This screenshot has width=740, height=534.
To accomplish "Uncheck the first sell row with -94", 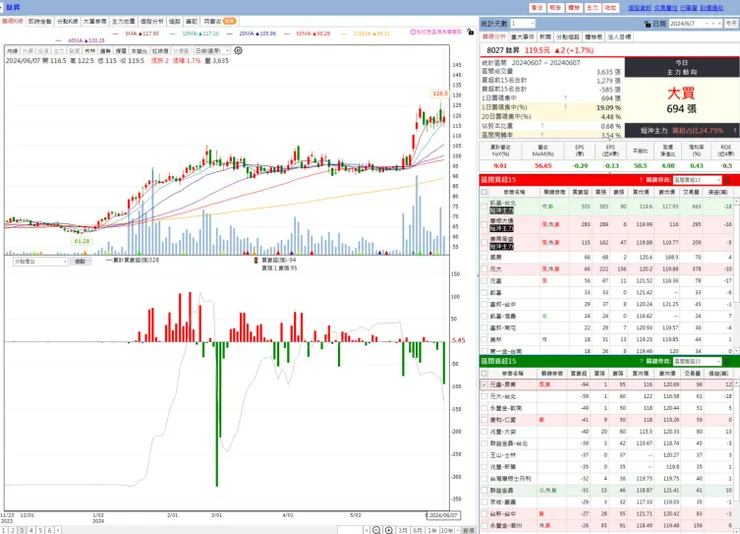I will pyautogui.click(x=484, y=384).
